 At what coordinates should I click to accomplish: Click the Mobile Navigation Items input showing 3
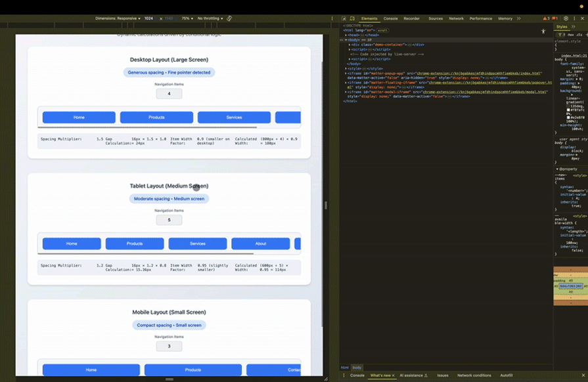tap(169, 346)
